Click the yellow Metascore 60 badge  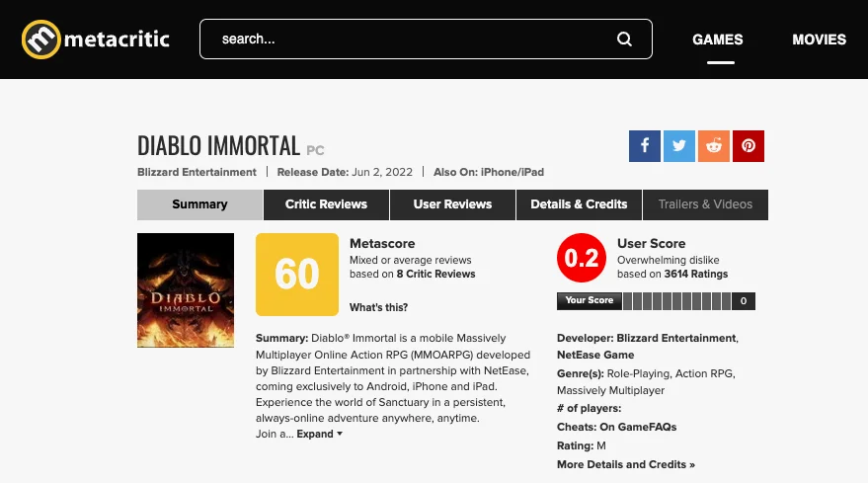pyautogui.click(x=297, y=275)
